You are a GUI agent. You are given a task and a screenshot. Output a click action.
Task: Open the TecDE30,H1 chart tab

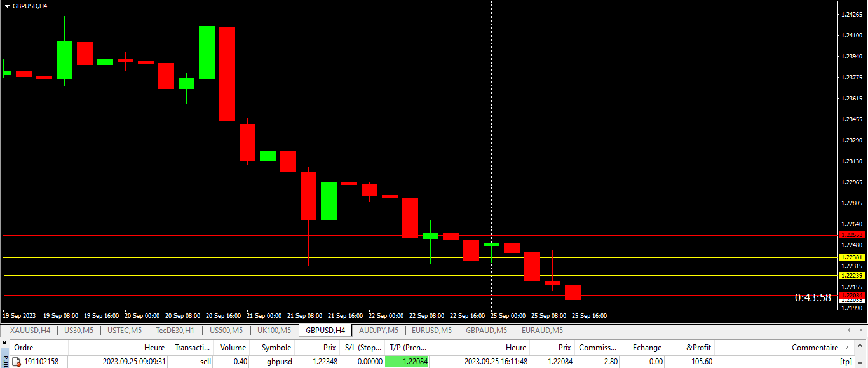pos(175,331)
